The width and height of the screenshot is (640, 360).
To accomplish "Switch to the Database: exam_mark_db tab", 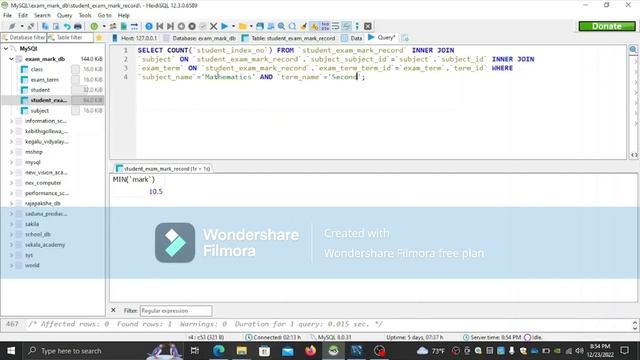I will point(200,38).
